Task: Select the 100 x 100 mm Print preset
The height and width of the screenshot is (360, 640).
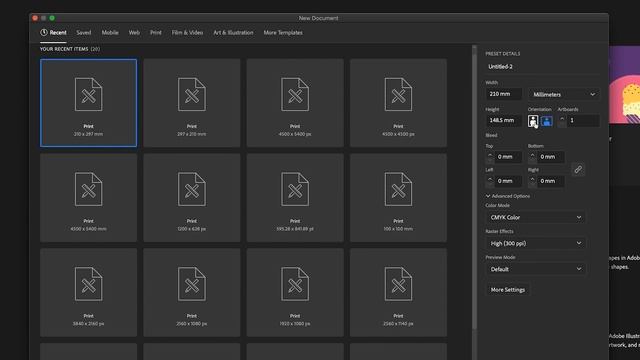Action: [x=398, y=198]
